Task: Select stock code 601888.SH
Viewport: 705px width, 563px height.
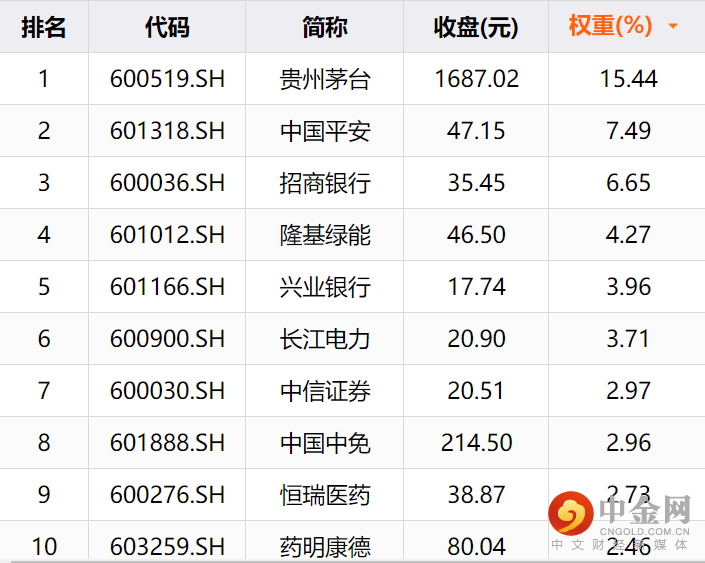Action: 167,443
